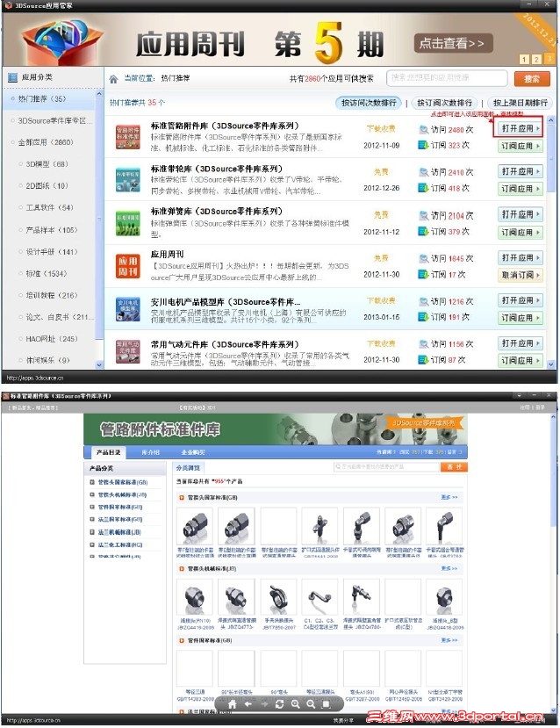The width and height of the screenshot is (560, 728).
Task: Sort by 按上架日期排行
Action: tap(521, 103)
